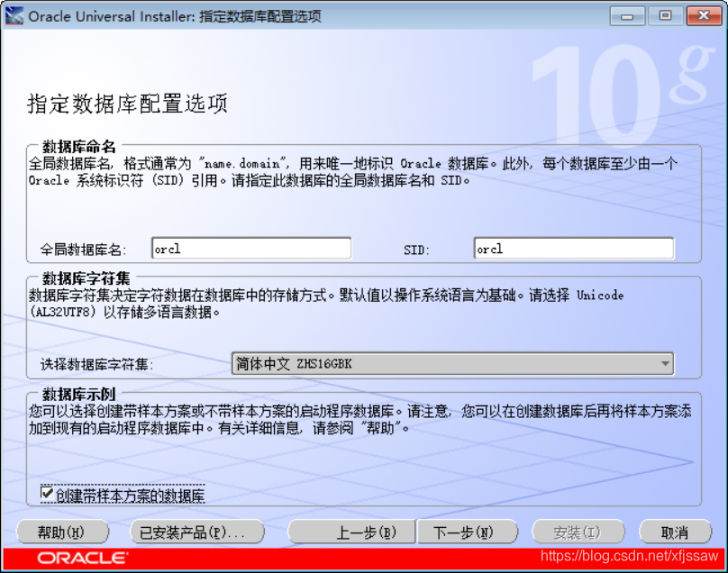Click the Oracle Universal Installer title bar icon
This screenshot has height=573, width=728.
click(14, 16)
